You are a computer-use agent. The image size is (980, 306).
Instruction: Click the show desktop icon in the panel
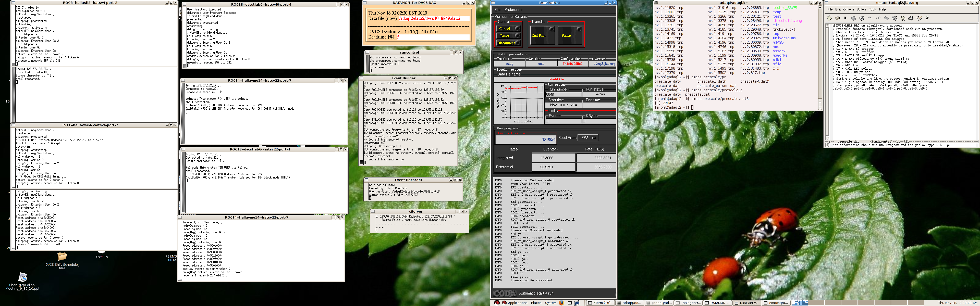pos(570,303)
